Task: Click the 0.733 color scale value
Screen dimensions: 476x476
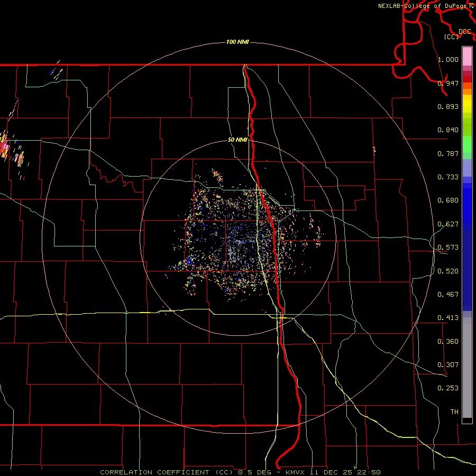Action: (448, 177)
